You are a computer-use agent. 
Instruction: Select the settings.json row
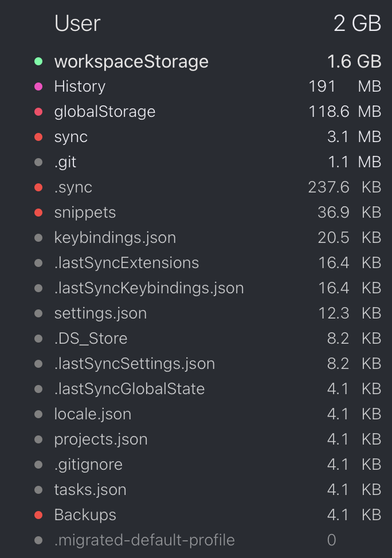point(100,313)
